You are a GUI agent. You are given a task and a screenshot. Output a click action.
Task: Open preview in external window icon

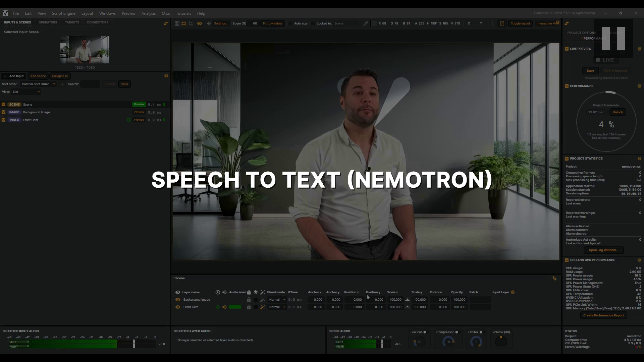(x=502, y=23)
